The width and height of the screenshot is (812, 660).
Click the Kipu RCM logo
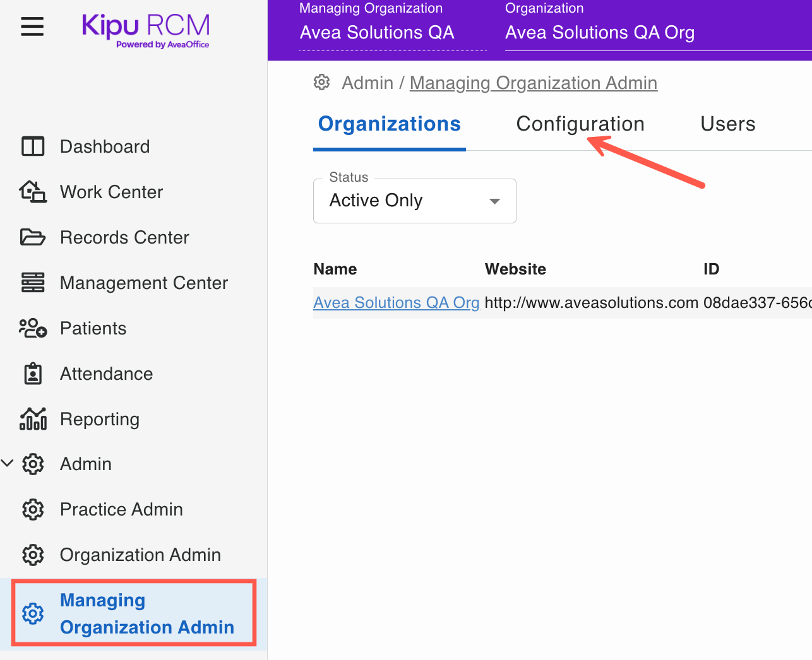pos(146,30)
